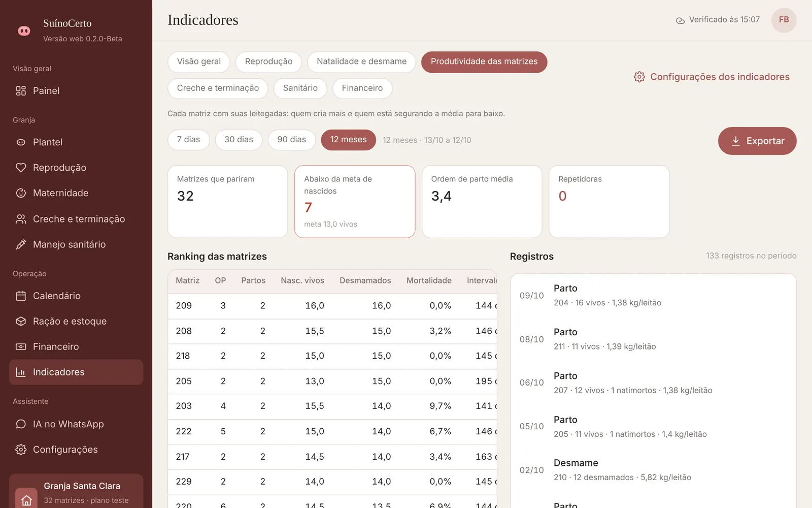Image resolution: width=812 pixels, height=508 pixels.
Task: Click the Painel grid icon
Action: click(21, 91)
